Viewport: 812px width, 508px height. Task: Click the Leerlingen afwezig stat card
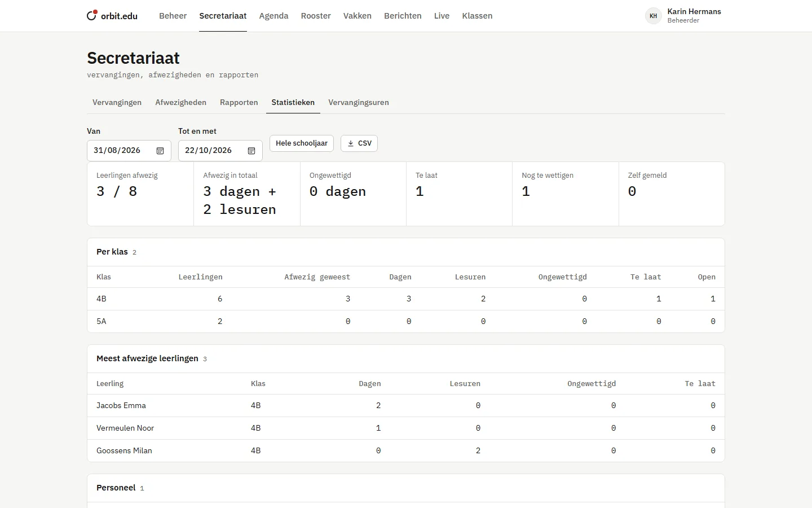pos(140,194)
